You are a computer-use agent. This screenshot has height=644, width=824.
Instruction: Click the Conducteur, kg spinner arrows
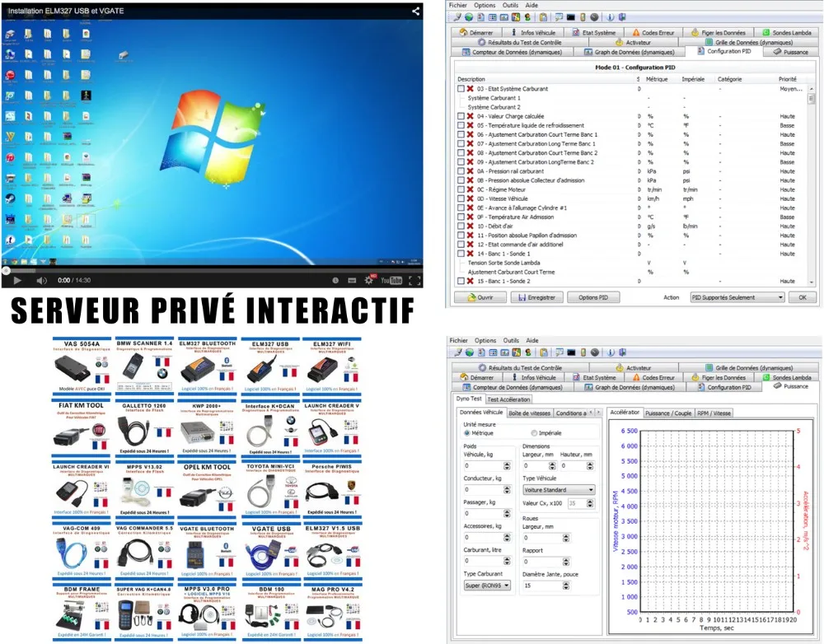[507, 489]
